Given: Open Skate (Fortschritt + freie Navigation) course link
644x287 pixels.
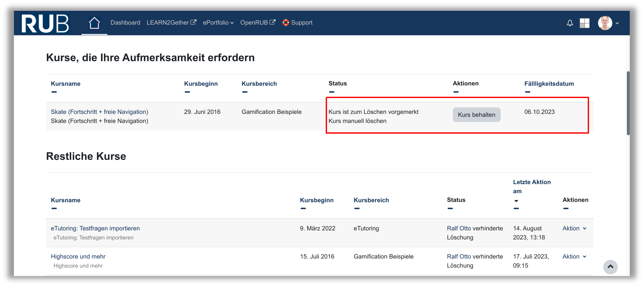Looking at the screenshot, I should [99, 112].
